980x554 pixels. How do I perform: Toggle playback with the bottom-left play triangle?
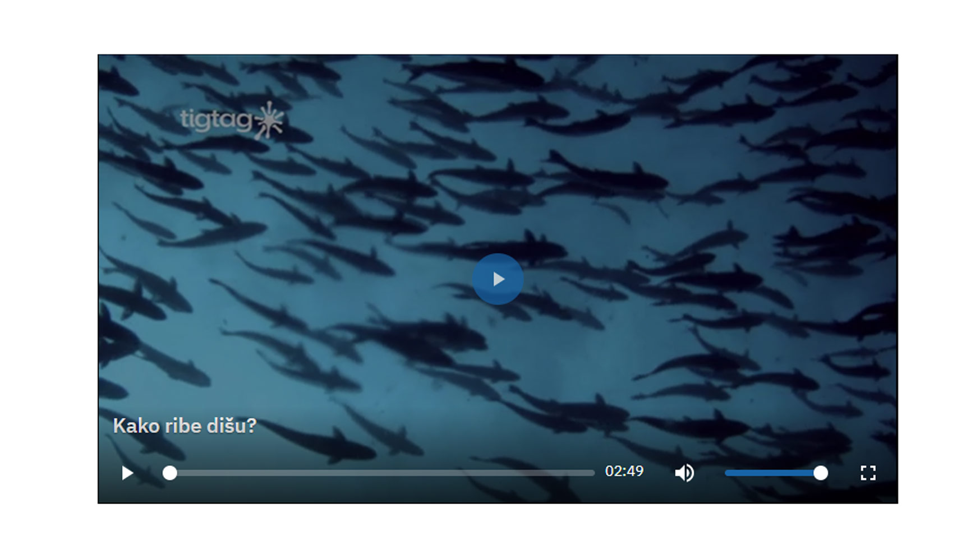coord(127,473)
